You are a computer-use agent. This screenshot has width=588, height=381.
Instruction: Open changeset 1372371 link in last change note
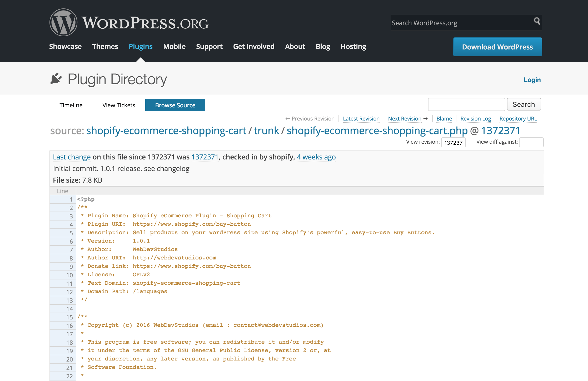coord(205,157)
